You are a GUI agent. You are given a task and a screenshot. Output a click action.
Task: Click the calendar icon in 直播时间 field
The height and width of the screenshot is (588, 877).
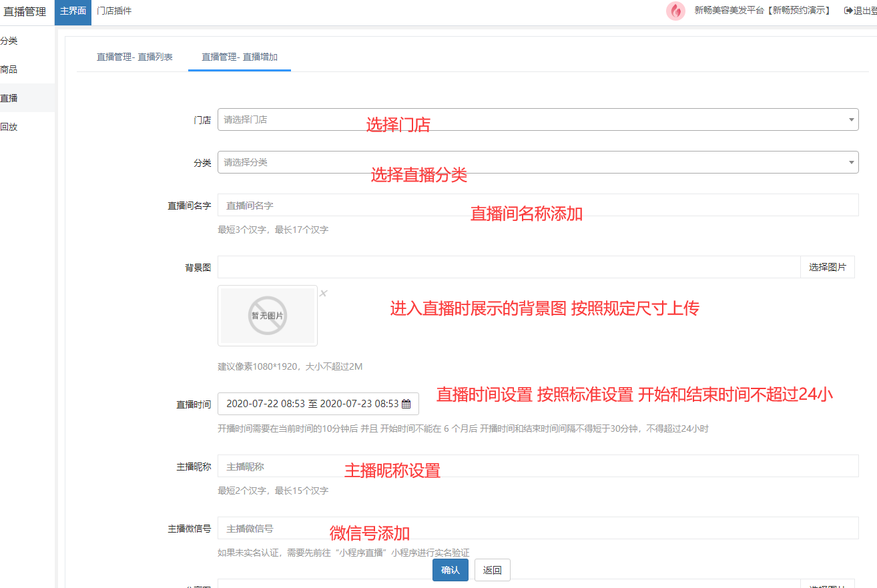tap(406, 404)
